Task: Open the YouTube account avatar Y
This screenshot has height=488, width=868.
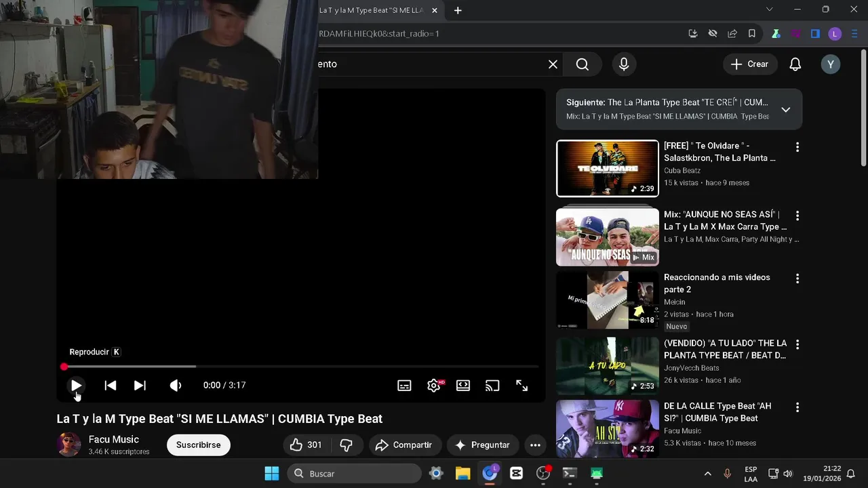Action: [831, 64]
